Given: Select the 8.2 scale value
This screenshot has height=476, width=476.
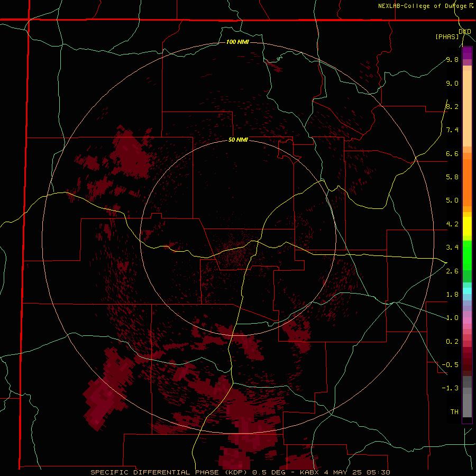Looking at the screenshot, I should (452, 106).
